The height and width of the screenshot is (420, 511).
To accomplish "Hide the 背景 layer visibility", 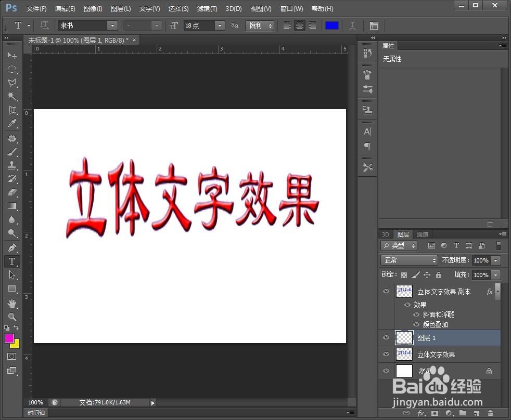I will point(386,371).
